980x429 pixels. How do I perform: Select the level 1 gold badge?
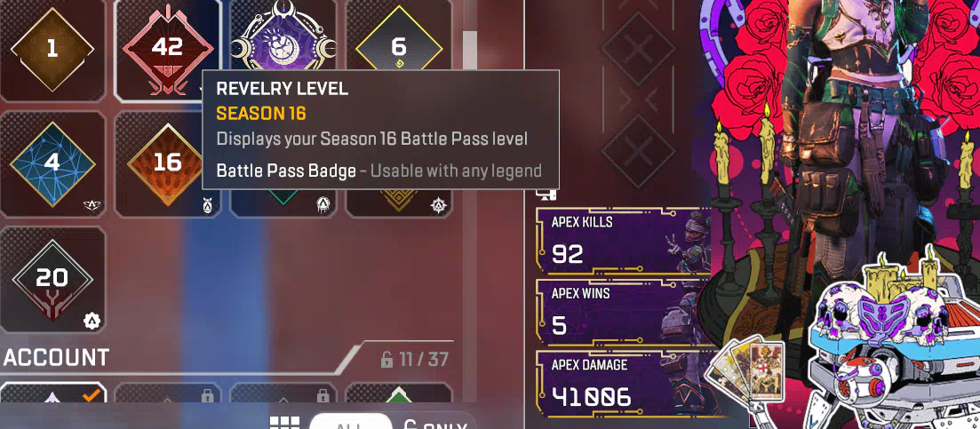52,49
